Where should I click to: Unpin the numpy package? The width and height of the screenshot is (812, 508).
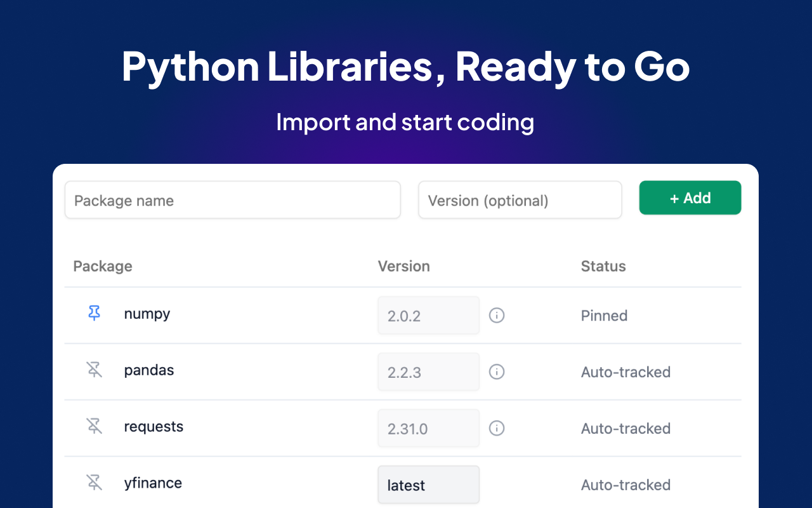pyautogui.click(x=94, y=313)
